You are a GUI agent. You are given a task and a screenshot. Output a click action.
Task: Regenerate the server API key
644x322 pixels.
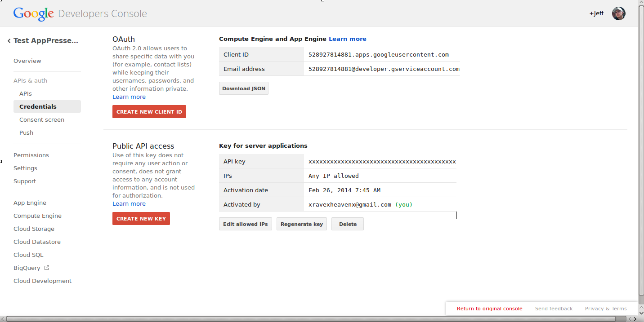click(x=301, y=224)
